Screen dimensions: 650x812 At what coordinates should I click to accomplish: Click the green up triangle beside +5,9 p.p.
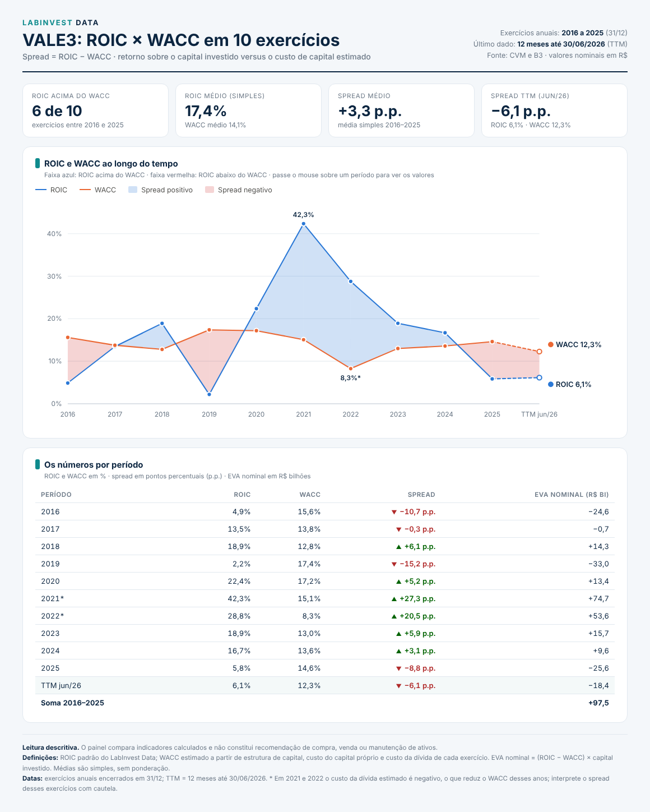[399, 634]
